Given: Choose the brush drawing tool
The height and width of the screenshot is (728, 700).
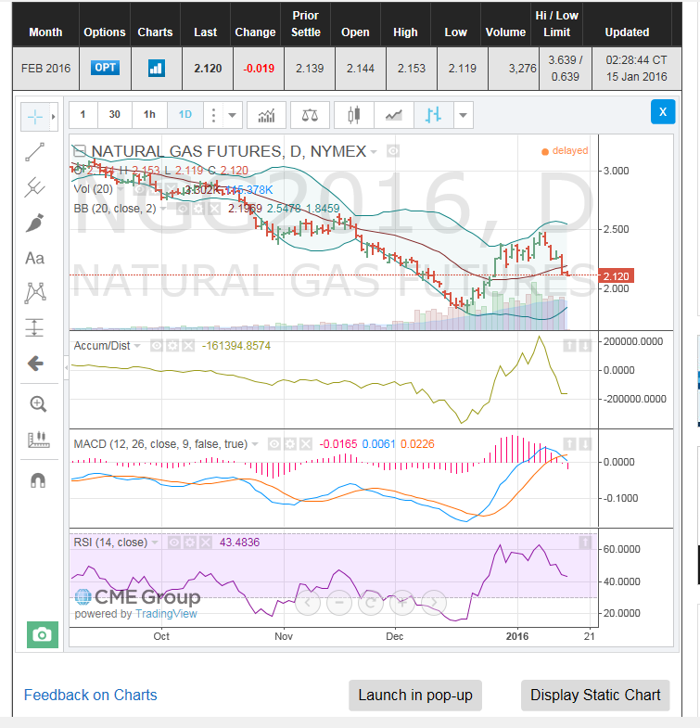Looking at the screenshot, I should click(x=35, y=223).
